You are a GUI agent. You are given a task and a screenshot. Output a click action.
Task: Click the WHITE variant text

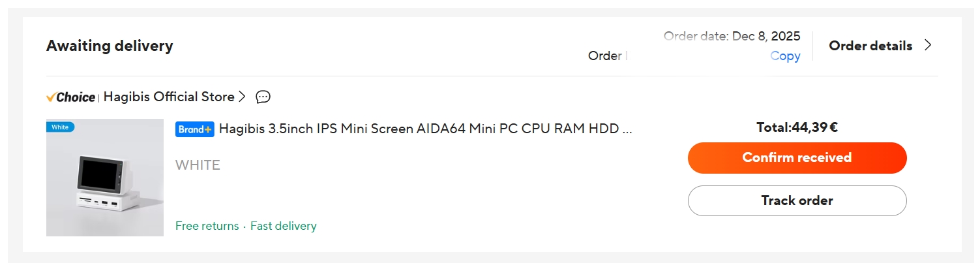click(198, 165)
